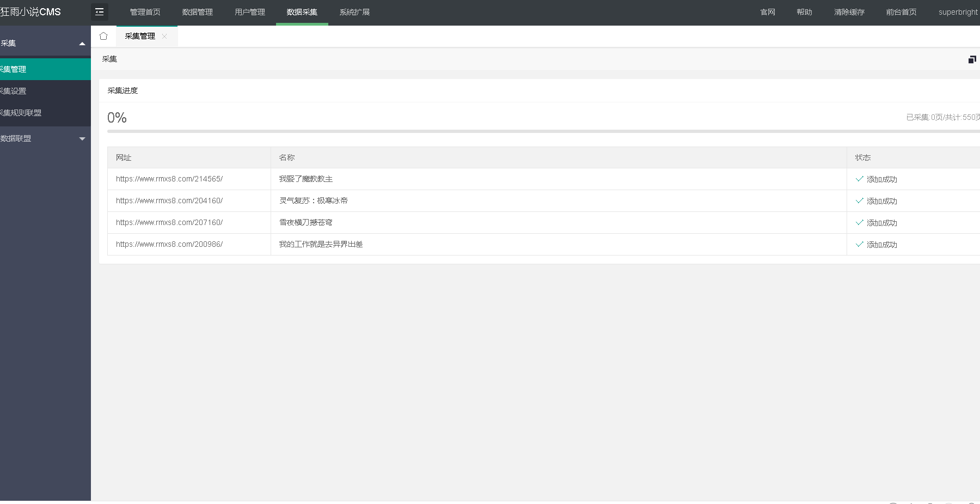This screenshot has height=504, width=980.
Task: Click success checkmark for 雪夜横刀撼苍穹
Action: tap(860, 222)
